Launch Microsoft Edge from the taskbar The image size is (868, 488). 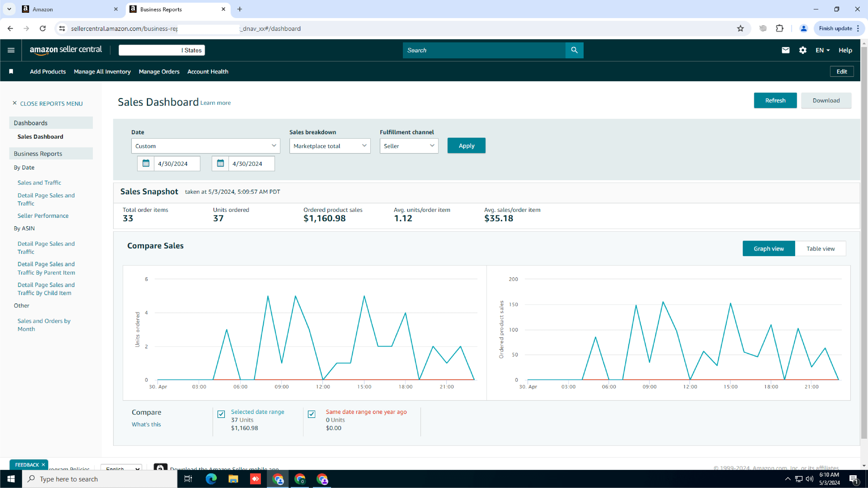(x=211, y=479)
